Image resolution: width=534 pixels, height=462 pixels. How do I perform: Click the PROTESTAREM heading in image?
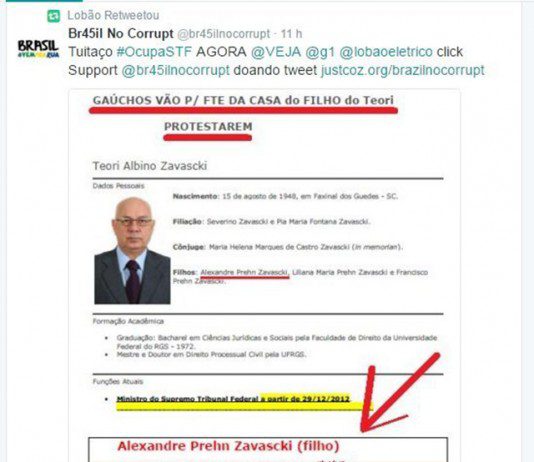coord(208,126)
